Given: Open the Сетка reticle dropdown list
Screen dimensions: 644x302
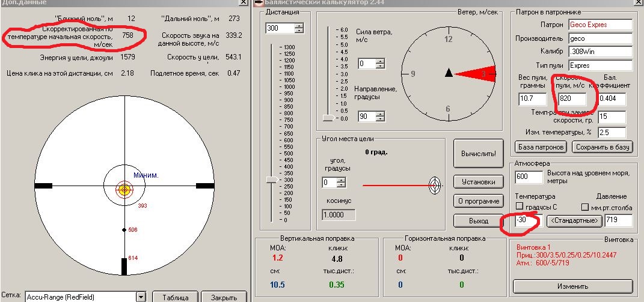Looking at the screenshot, I should 141,297.
